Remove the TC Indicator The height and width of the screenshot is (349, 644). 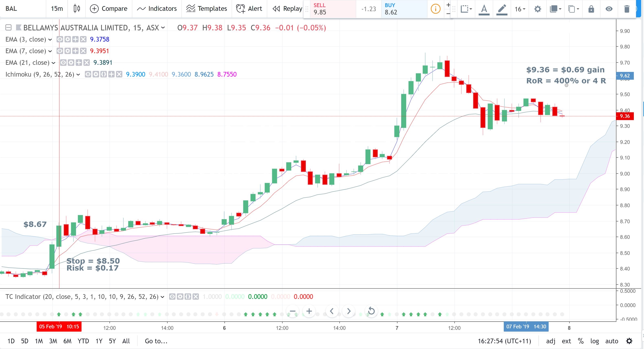click(196, 297)
